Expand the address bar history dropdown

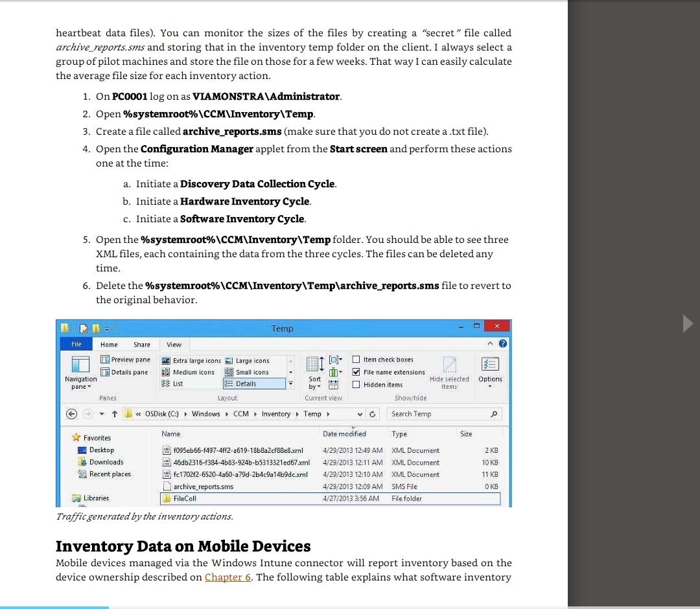pyautogui.click(x=360, y=414)
